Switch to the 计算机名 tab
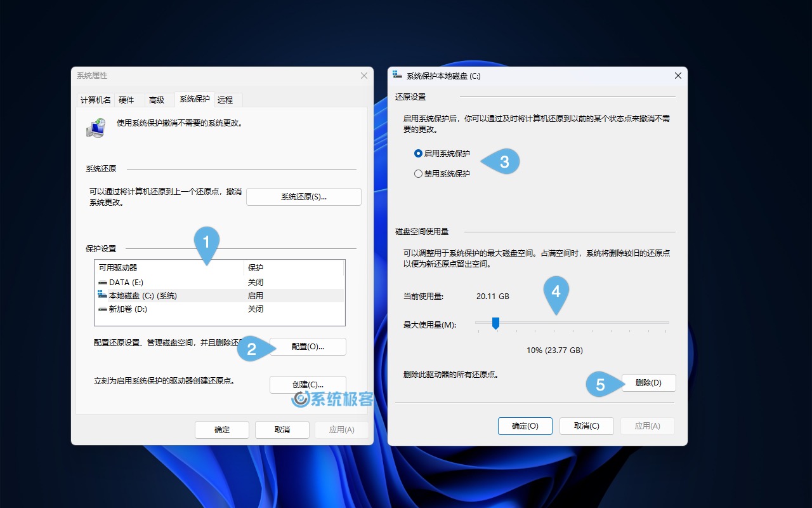This screenshot has width=812, height=508. coord(95,100)
